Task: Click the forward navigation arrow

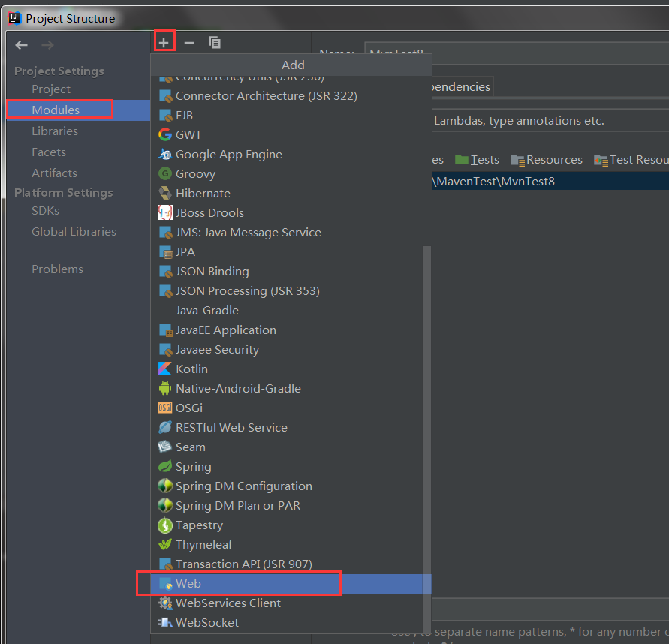Action: pyautogui.click(x=48, y=45)
